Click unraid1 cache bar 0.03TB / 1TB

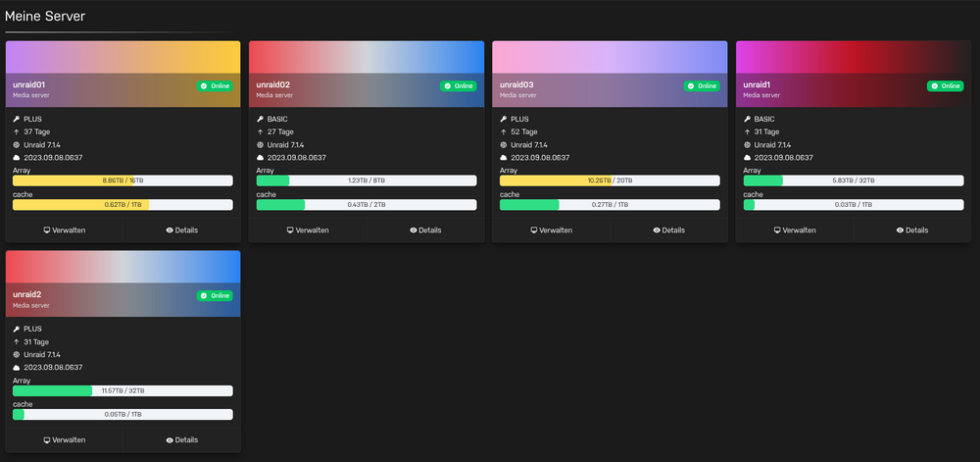(x=854, y=204)
